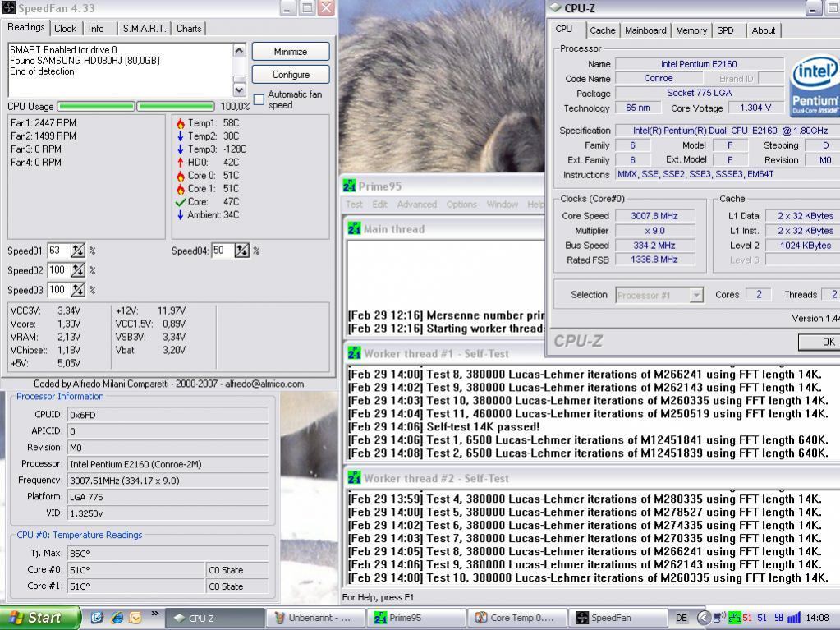Click the SpeedFan log scroll-down arrow

[x=240, y=90]
